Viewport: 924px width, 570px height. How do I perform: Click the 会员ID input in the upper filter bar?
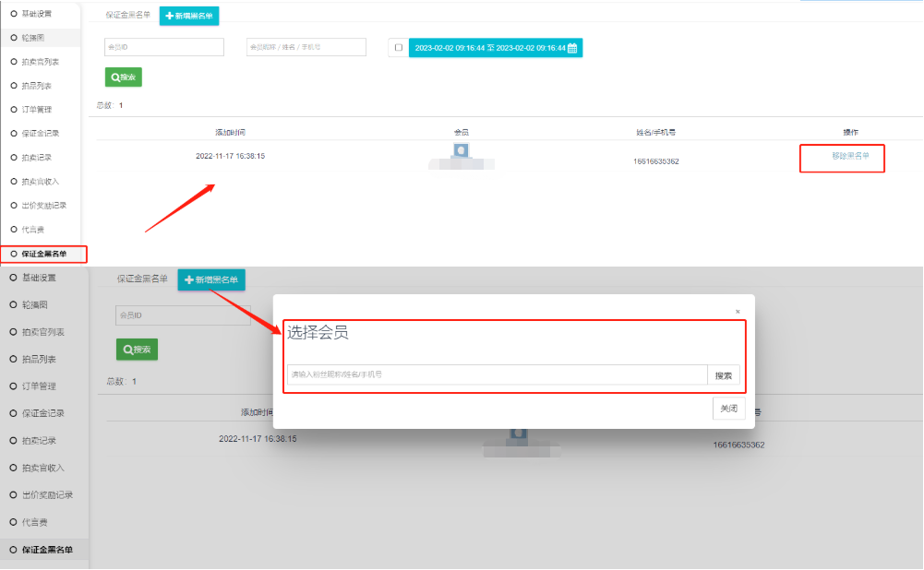click(164, 47)
